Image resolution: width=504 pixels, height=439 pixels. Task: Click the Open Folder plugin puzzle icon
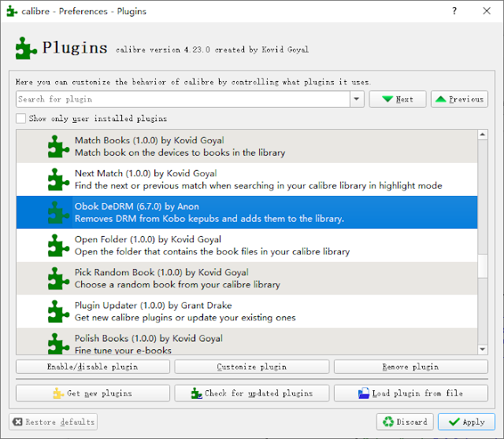point(58,245)
